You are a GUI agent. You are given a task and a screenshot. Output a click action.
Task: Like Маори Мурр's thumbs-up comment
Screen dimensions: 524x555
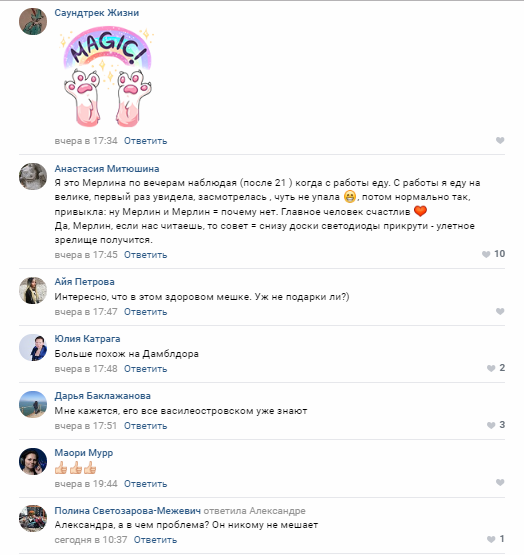tap(500, 482)
